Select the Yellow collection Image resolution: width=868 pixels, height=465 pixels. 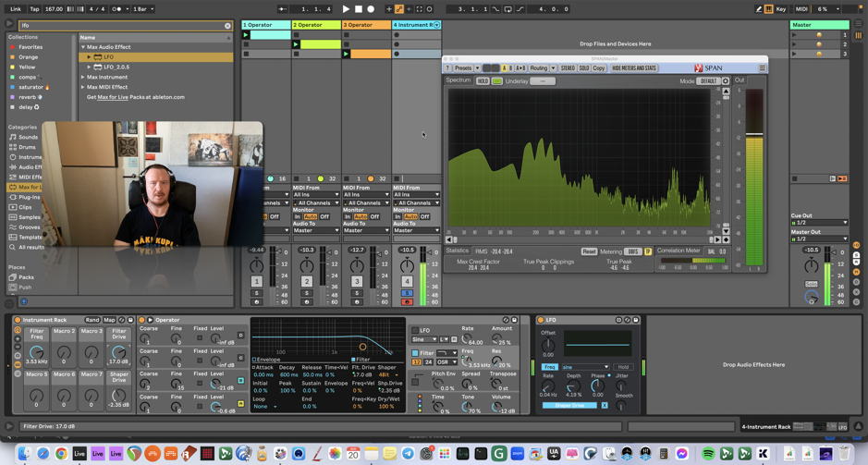coord(27,67)
